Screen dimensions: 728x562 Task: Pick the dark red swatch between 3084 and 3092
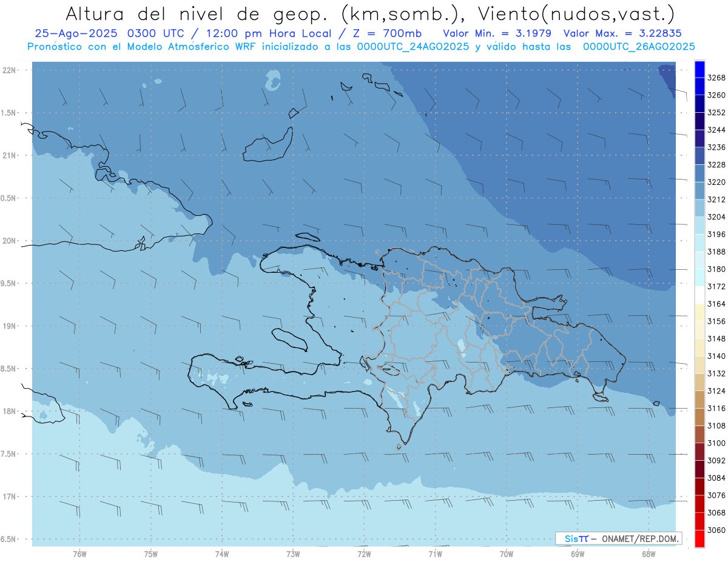(699, 469)
